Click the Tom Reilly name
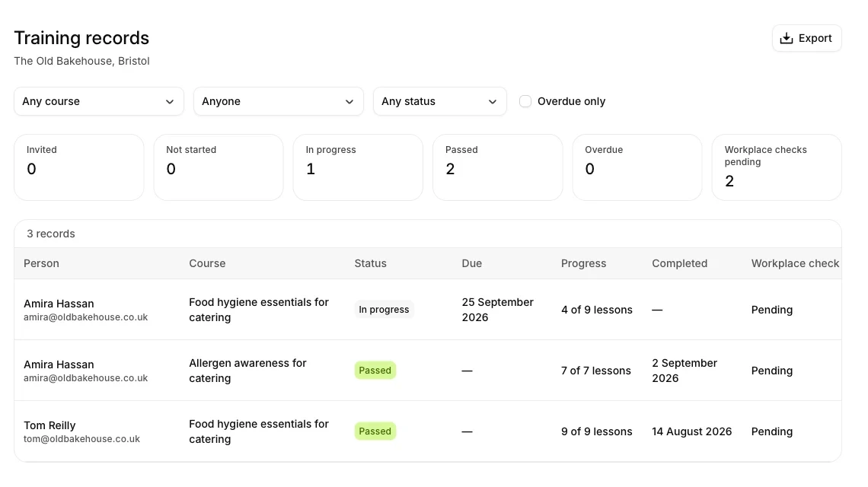The height and width of the screenshot is (487, 868). coord(49,425)
